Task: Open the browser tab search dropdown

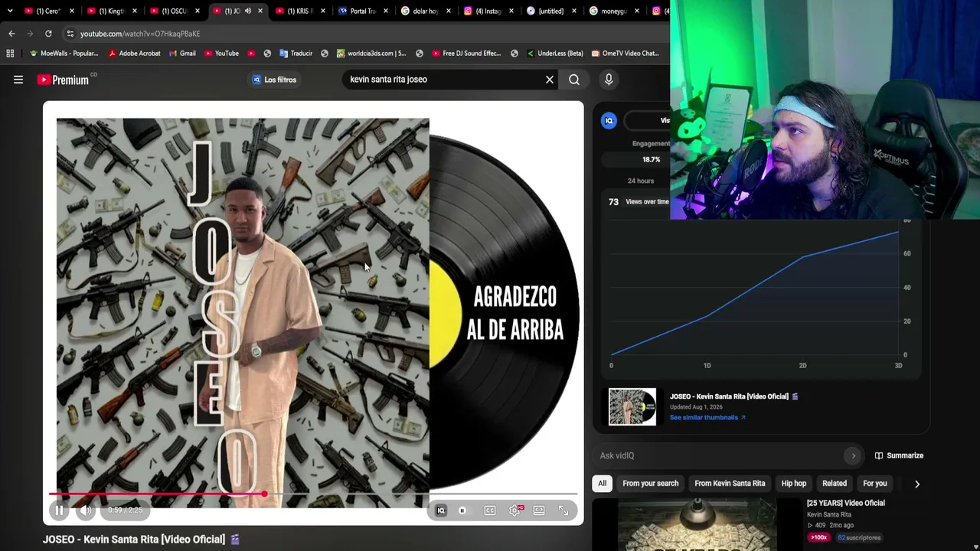Action: pos(9,11)
